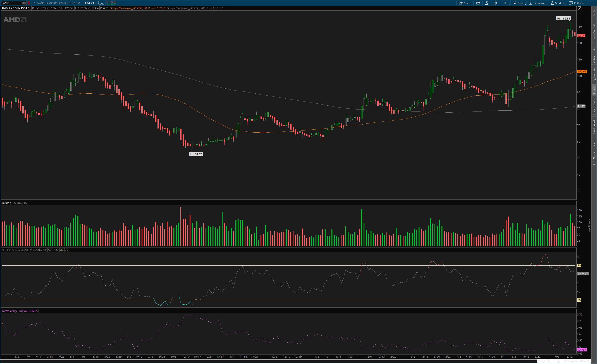Click the 6/12 date label

pos(570,356)
